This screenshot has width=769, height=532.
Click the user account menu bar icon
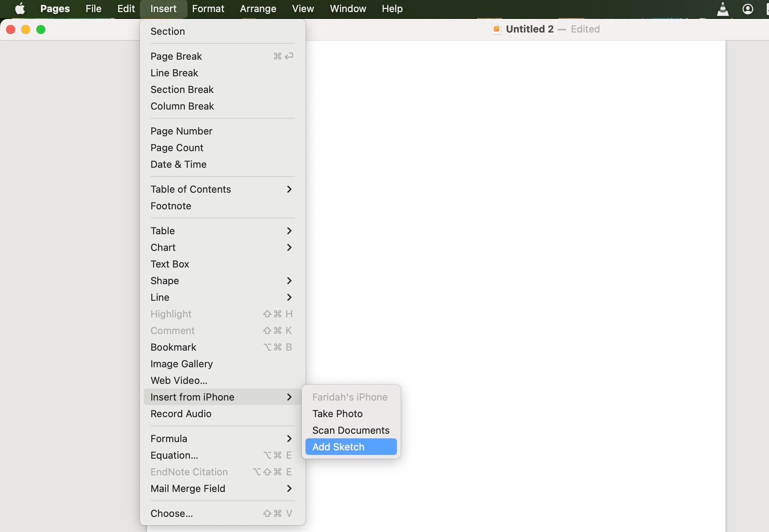tap(747, 9)
